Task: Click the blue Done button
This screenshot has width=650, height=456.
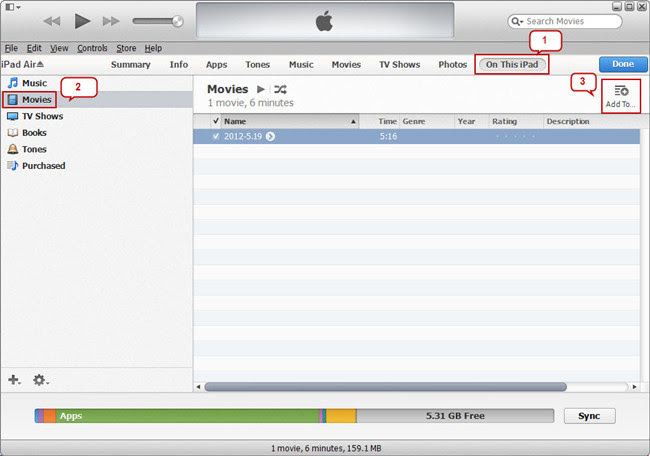Action: pos(623,64)
